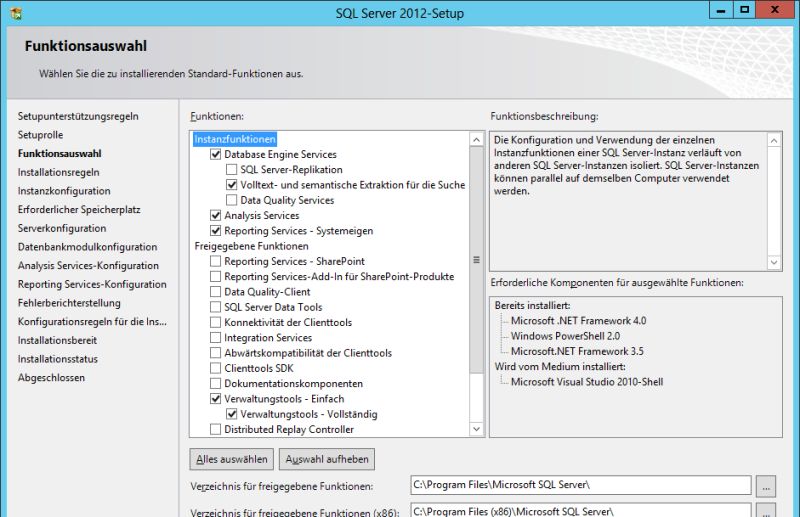Screen dimensions: 800x517
Task: Click the Bereits installiert heading
Action: point(532,305)
